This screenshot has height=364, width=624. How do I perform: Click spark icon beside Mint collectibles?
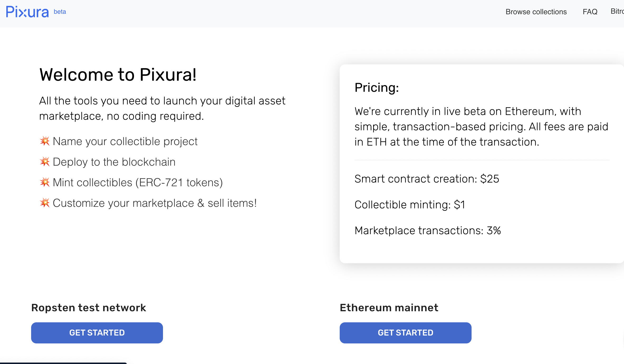[x=45, y=182]
